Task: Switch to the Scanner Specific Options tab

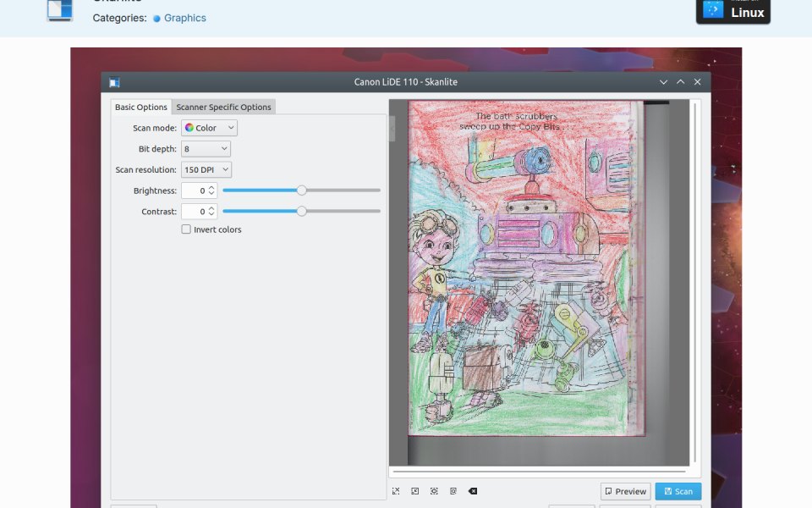Action: click(223, 107)
